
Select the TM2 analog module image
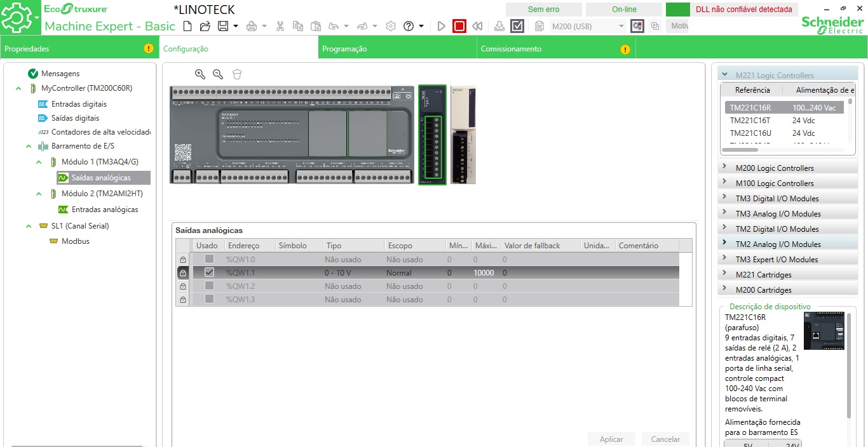point(463,135)
